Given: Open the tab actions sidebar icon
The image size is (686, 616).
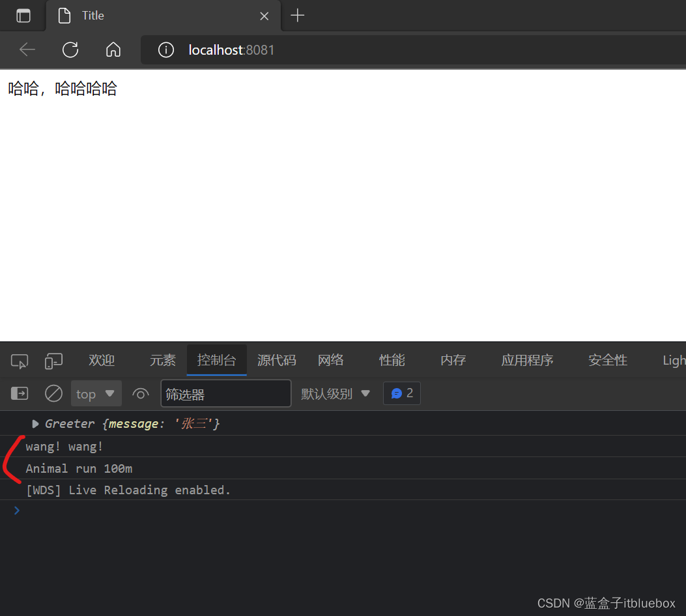Looking at the screenshot, I should click(23, 16).
